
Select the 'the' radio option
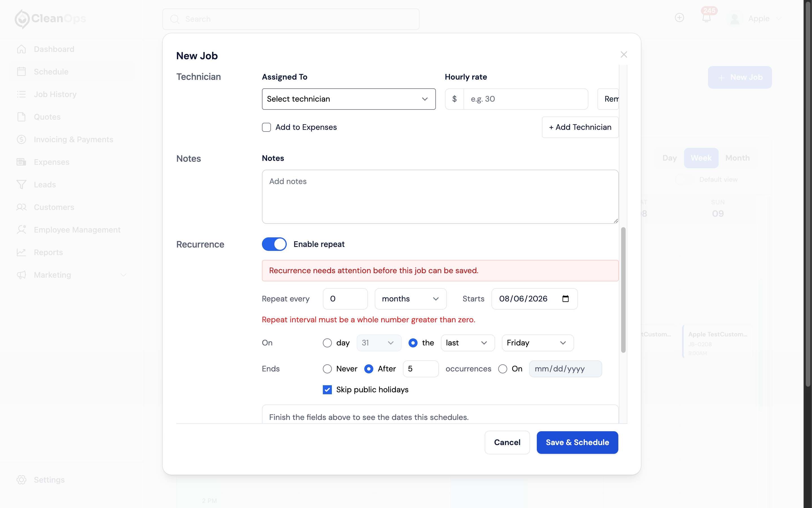(413, 343)
